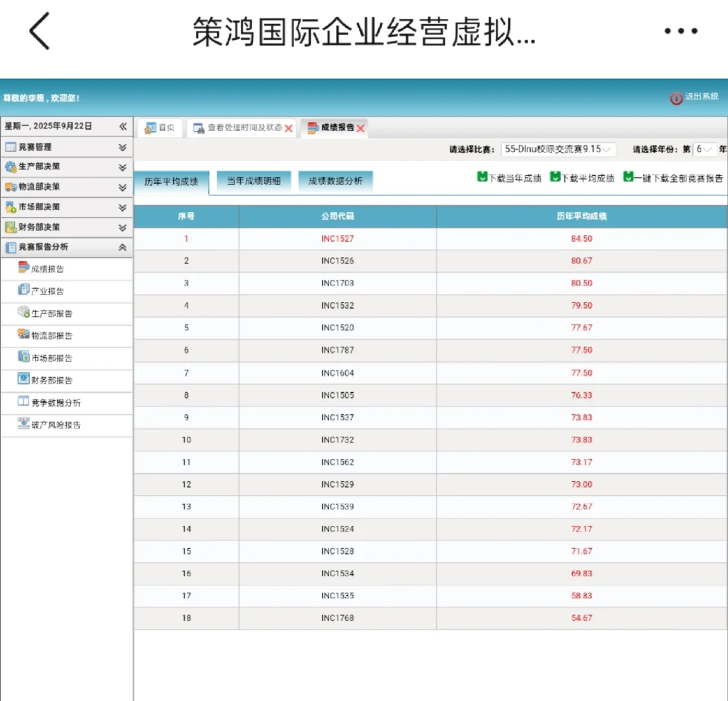The width and height of the screenshot is (728, 701).
Task: Collapse the 竞赛报告分析 section chevron
Action: (x=123, y=247)
